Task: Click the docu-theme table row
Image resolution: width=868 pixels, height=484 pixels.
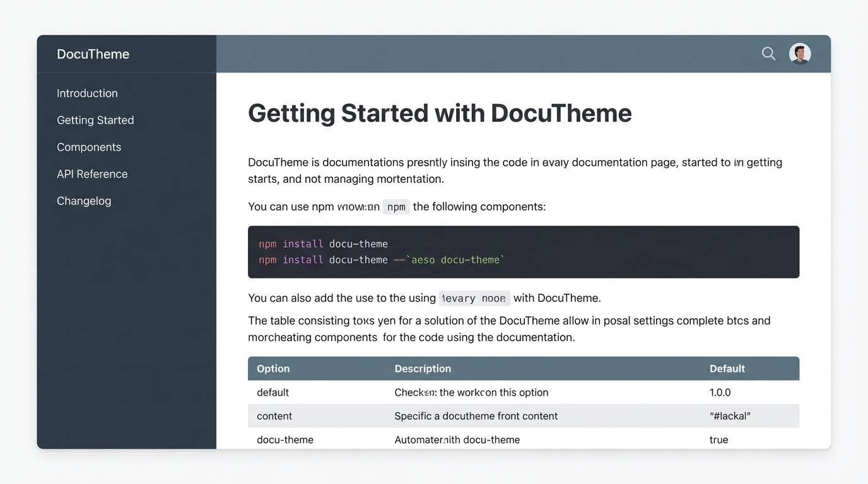Action: click(285, 439)
